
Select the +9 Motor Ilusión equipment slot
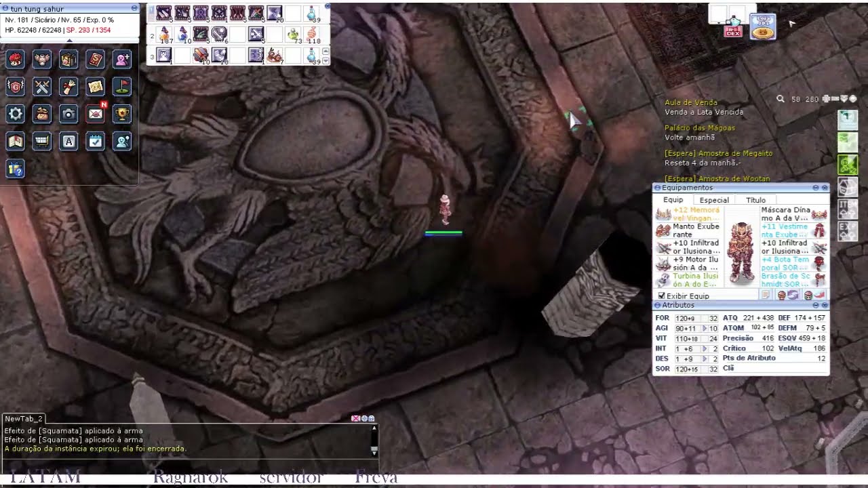tap(688, 263)
